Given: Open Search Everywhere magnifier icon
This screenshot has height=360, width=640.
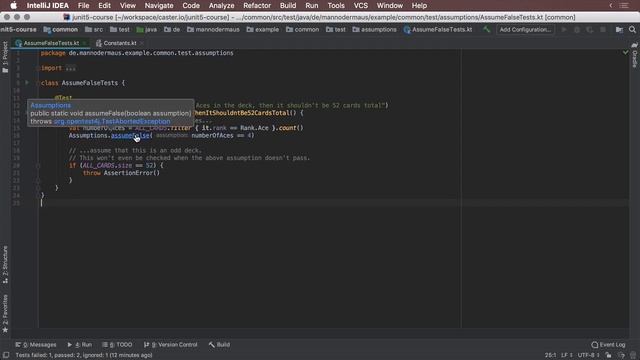Looking at the screenshot, I should coord(632,29).
